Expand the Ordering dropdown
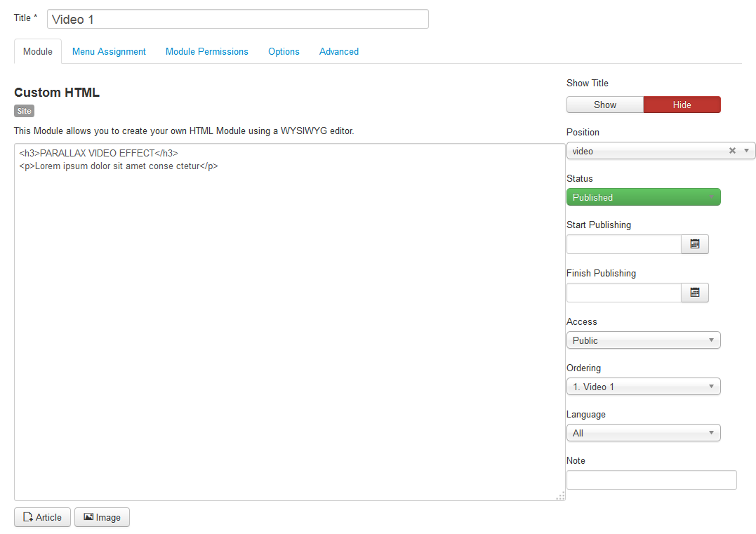756x534 pixels. click(x=643, y=387)
